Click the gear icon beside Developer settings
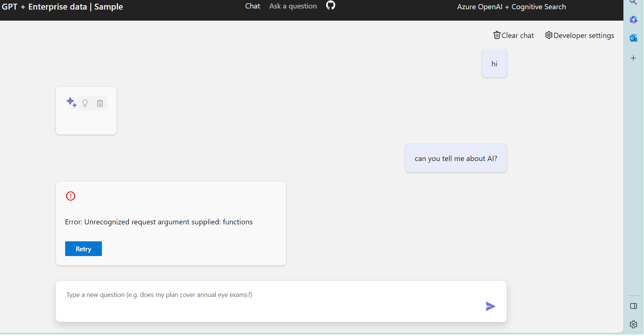Image resolution: width=644 pixels, height=336 pixels. [549, 35]
